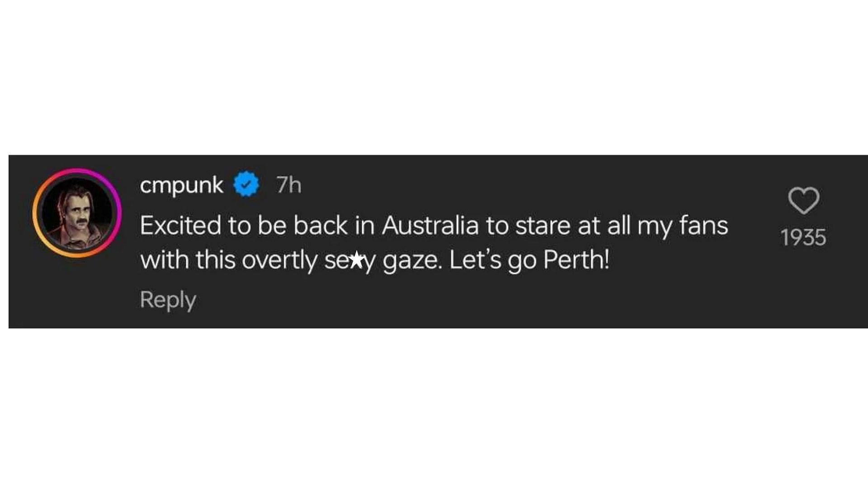868x488 pixels.
Task: Open cmpunk's profile picture story
Action: click(77, 213)
